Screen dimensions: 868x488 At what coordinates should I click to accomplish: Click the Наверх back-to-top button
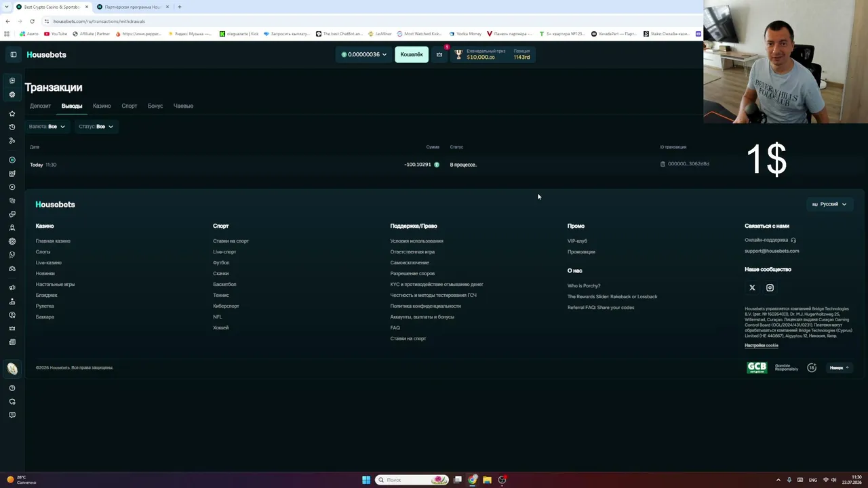[839, 367]
